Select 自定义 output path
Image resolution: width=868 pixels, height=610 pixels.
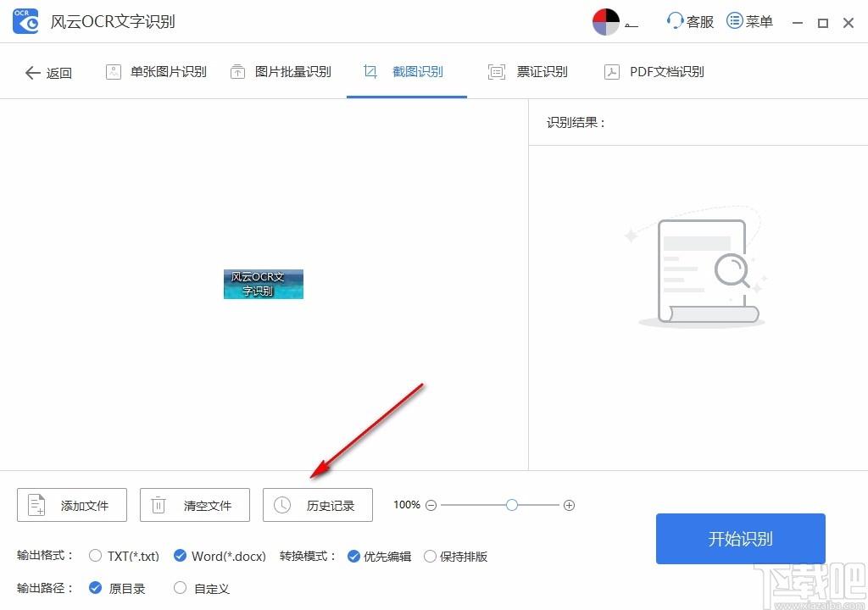click(202, 589)
